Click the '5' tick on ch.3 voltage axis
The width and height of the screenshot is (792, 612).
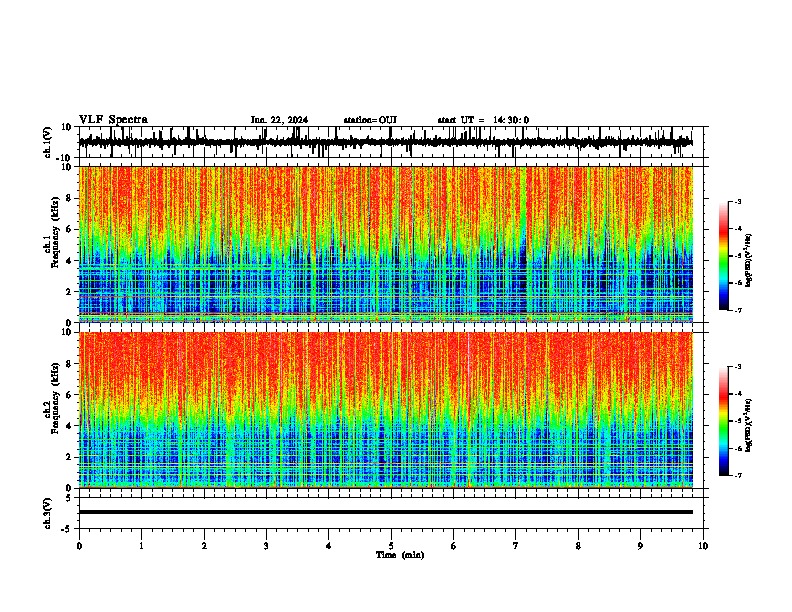[69, 498]
